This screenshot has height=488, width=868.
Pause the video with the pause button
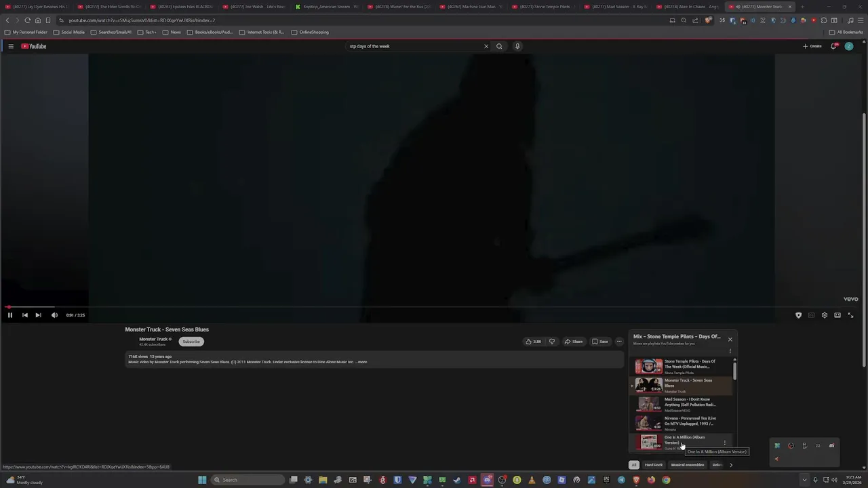click(9, 315)
